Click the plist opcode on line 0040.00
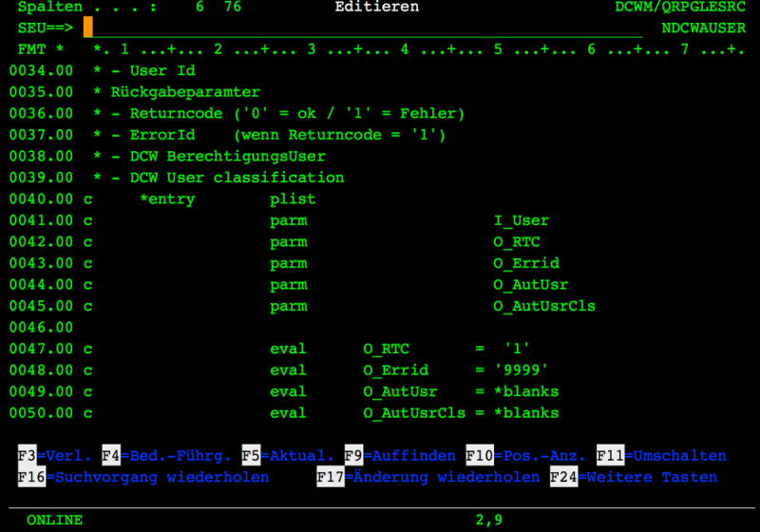760x532 pixels. tap(293, 199)
